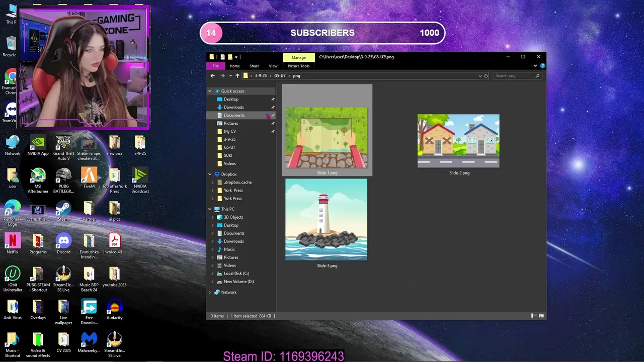Refresh the Explorer address bar

486,76
